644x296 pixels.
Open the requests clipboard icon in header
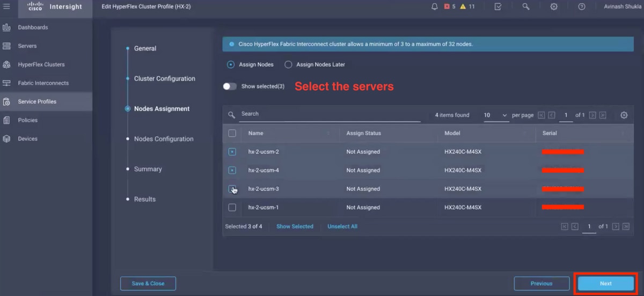(498, 6)
